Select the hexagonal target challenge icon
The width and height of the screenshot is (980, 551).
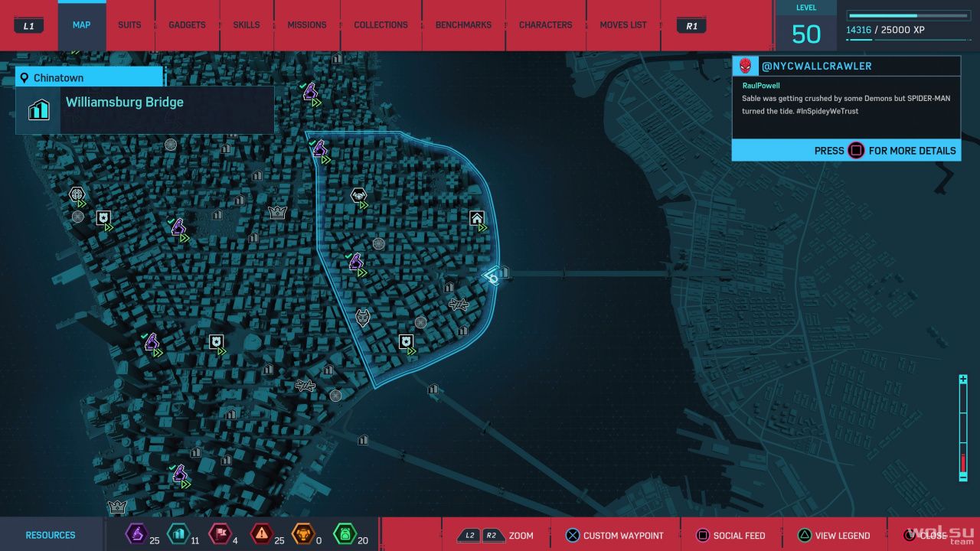click(76, 194)
